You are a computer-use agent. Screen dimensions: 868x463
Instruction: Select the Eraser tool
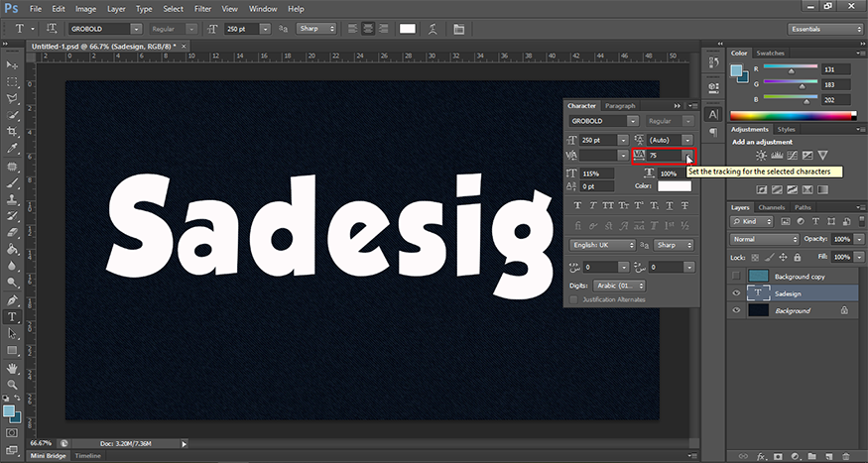point(12,233)
